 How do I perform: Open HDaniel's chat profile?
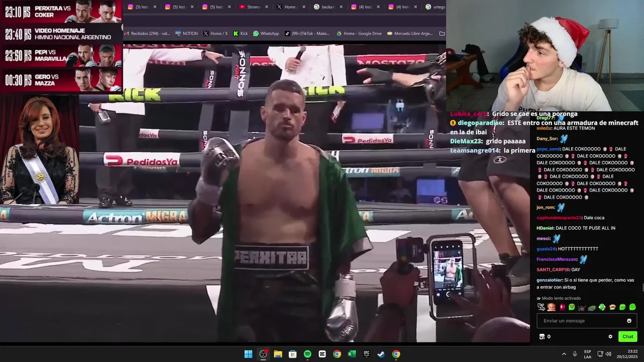click(545, 228)
